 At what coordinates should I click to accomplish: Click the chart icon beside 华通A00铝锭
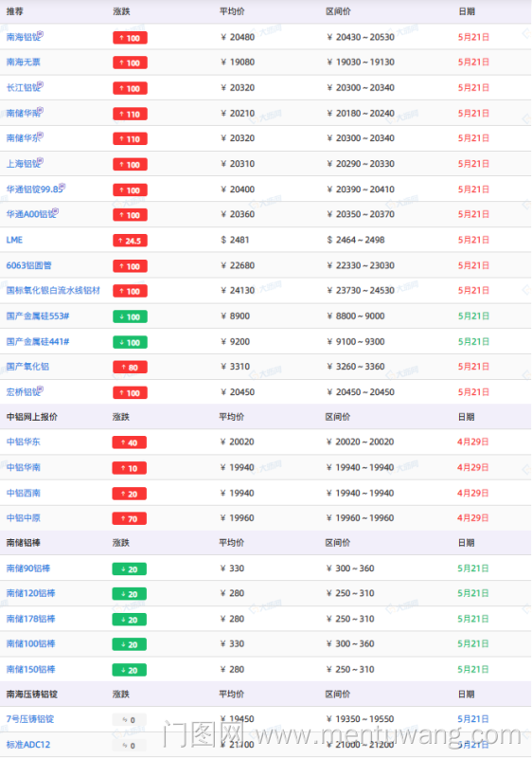coord(56,211)
